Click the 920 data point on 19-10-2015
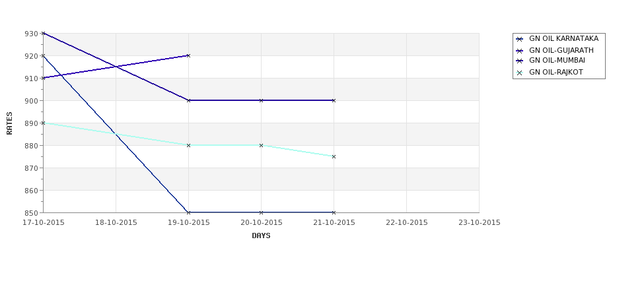This screenshot has width=644, height=283. pyautogui.click(x=188, y=56)
